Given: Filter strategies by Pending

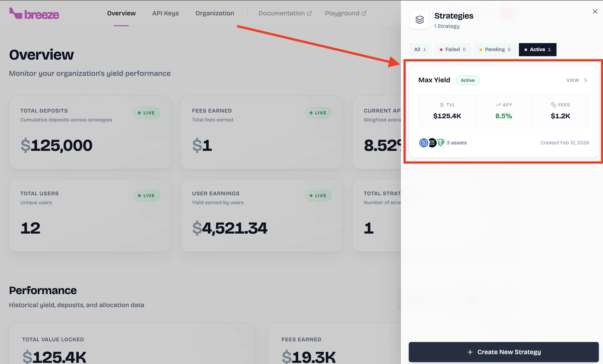Looking at the screenshot, I should (495, 50).
